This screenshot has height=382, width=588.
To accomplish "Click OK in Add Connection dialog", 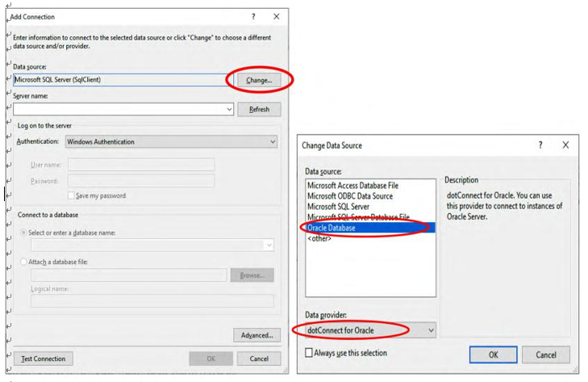I will [211, 359].
